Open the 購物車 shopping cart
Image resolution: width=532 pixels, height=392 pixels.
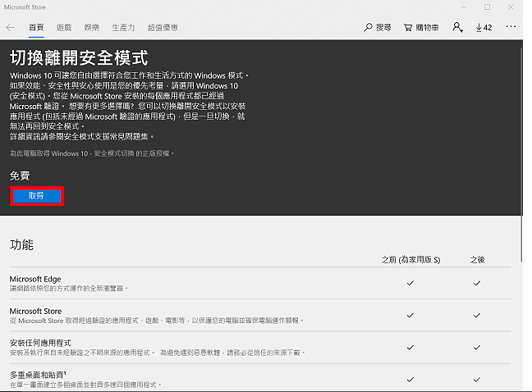(421, 27)
